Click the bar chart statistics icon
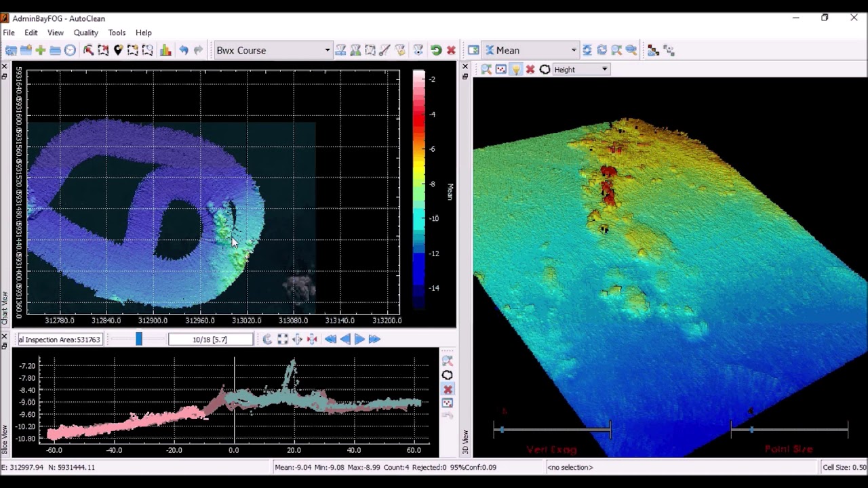 tap(165, 50)
